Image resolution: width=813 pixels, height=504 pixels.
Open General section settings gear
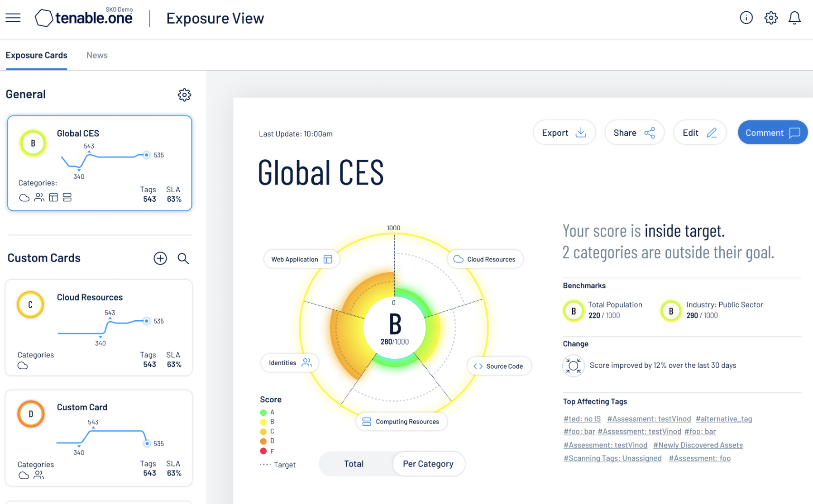pyautogui.click(x=184, y=95)
